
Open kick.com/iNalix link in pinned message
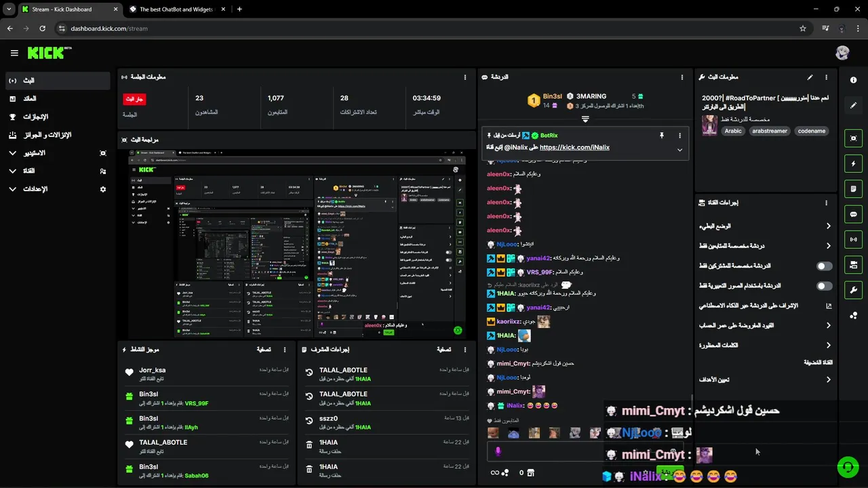tap(574, 148)
